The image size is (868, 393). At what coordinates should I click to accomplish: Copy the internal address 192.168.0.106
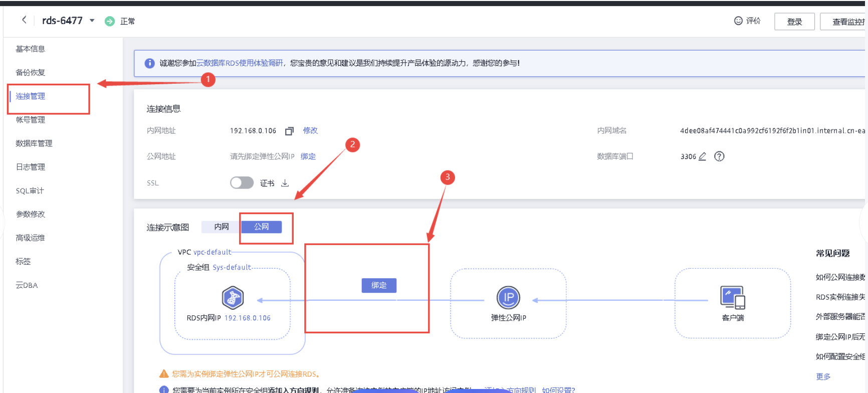click(289, 131)
